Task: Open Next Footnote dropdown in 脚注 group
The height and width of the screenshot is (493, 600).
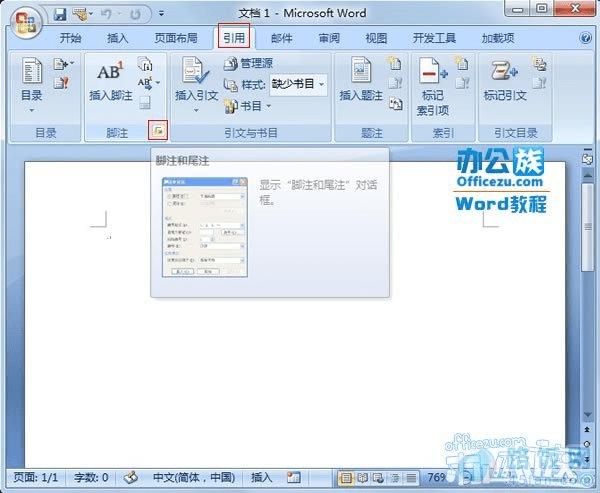Action: pyautogui.click(x=148, y=82)
